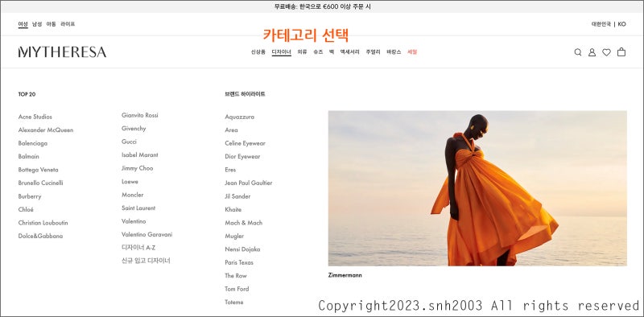Open the Burberry designer link
The image size is (644, 317).
(30, 196)
